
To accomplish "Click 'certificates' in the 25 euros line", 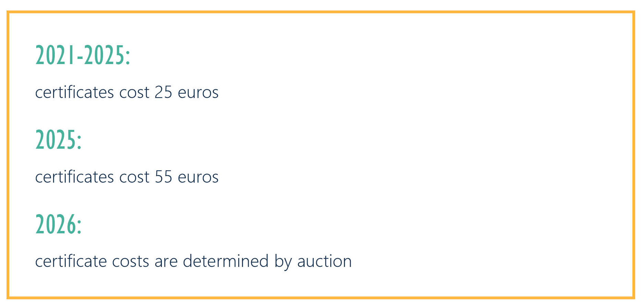I will pyautogui.click(x=75, y=92).
